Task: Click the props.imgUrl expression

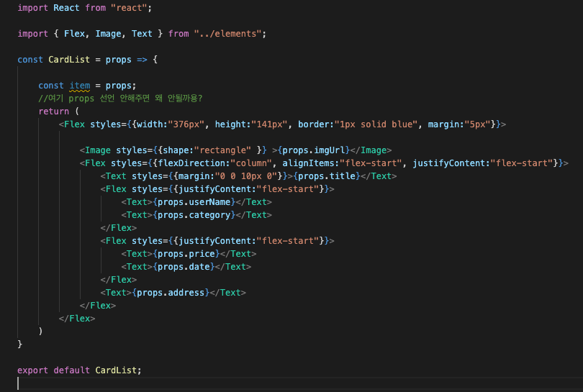Action: pyautogui.click(x=314, y=150)
